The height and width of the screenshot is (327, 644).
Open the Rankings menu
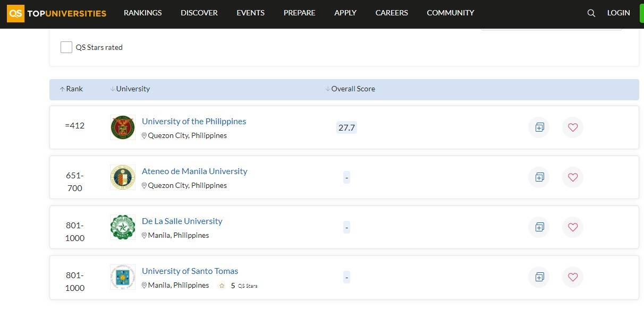(x=142, y=13)
